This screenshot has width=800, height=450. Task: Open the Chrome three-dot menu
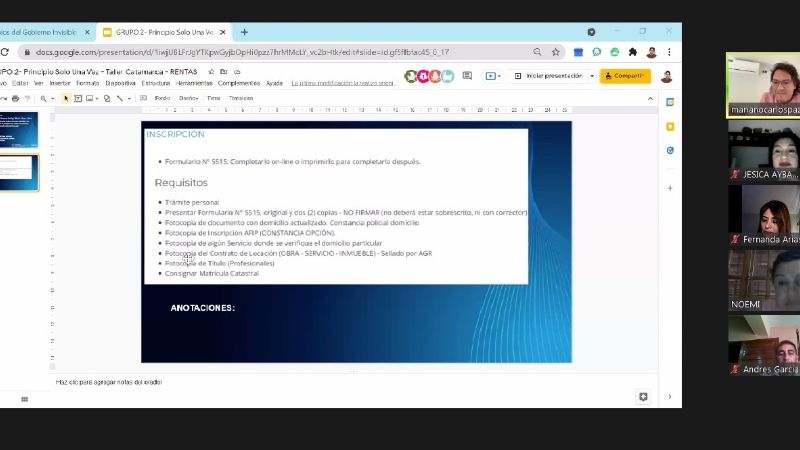pyautogui.click(x=669, y=52)
